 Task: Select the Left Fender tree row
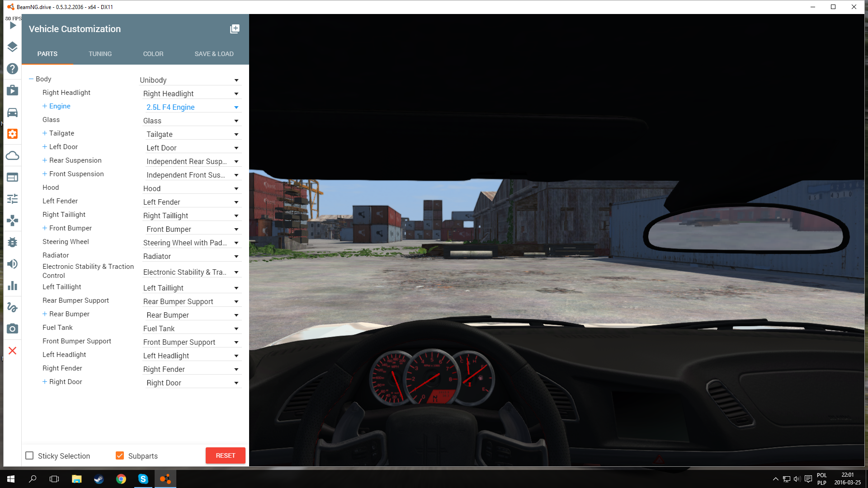coord(60,201)
